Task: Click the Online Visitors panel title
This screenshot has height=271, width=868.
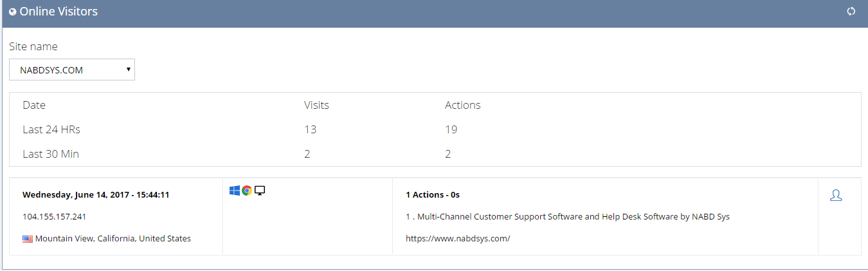Action: click(59, 12)
